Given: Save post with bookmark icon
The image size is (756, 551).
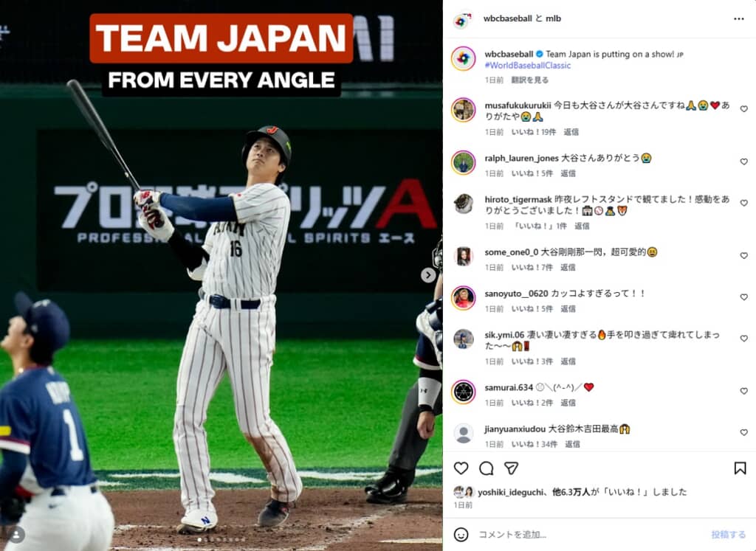Looking at the screenshot, I should (x=739, y=468).
